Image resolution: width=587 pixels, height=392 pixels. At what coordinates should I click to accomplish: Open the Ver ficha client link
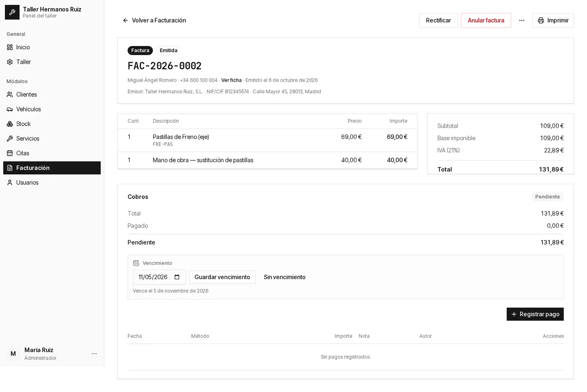(231, 80)
